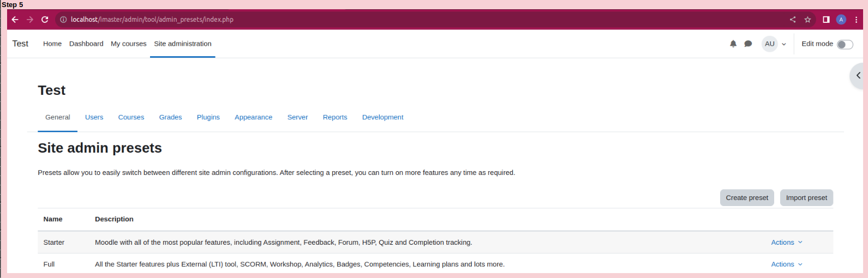Open the Test site brand link

point(20,44)
